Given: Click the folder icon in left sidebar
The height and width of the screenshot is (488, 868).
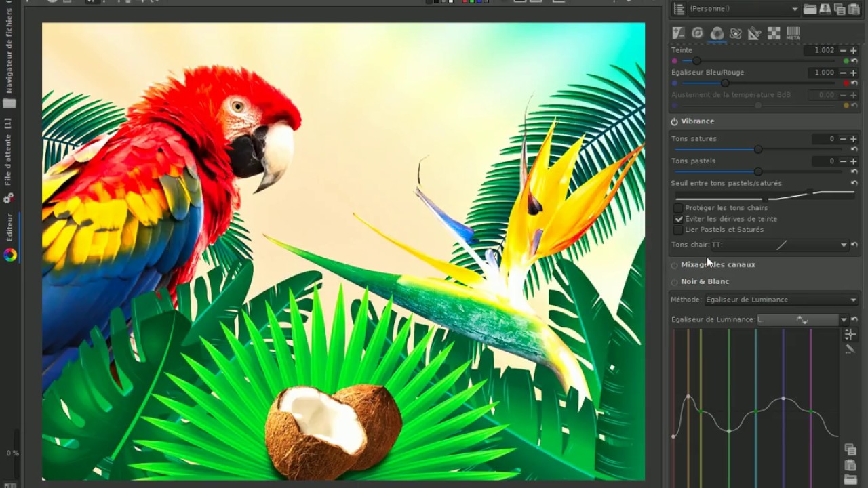Looking at the screenshot, I should click(9, 103).
